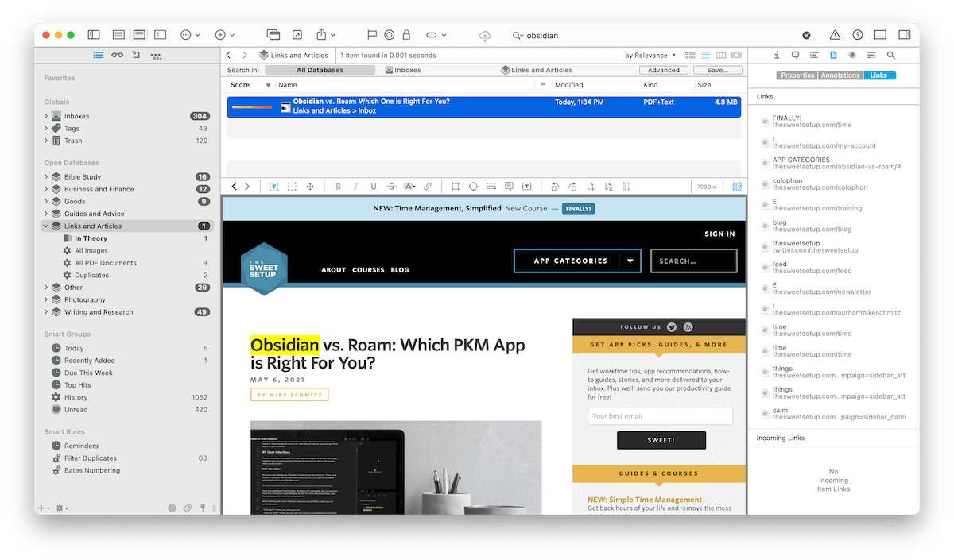Toggle the sidebar visibility icon in toolbar
Image resolution: width=954 pixels, height=560 pixels.
click(94, 35)
